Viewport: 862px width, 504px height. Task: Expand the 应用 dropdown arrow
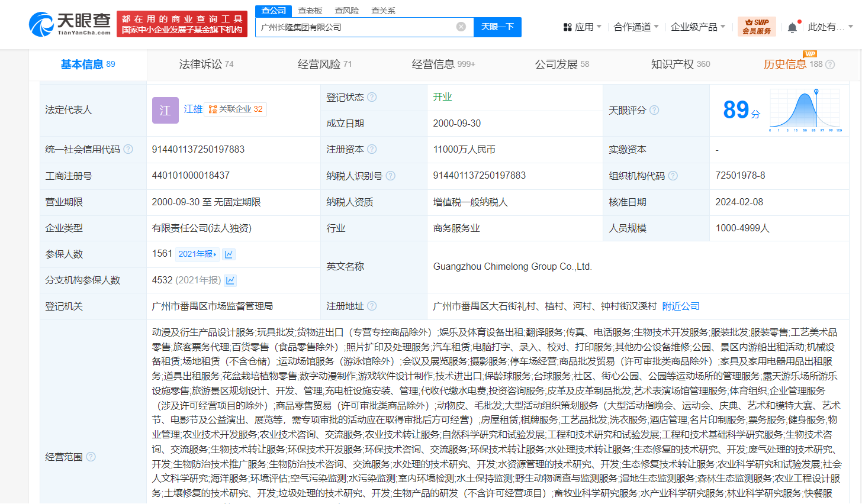[599, 27]
